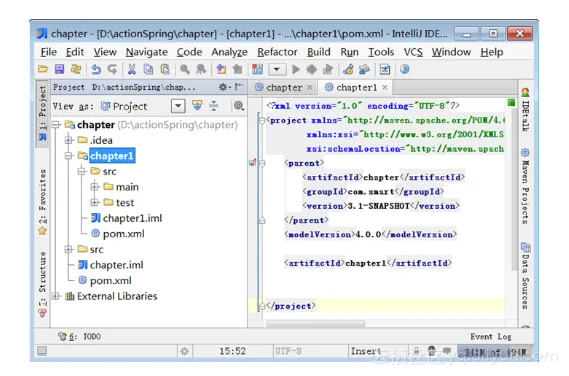Click the Find magnifier icon
The height and width of the screenshot is (376, 569).
[x=185, y=69]
